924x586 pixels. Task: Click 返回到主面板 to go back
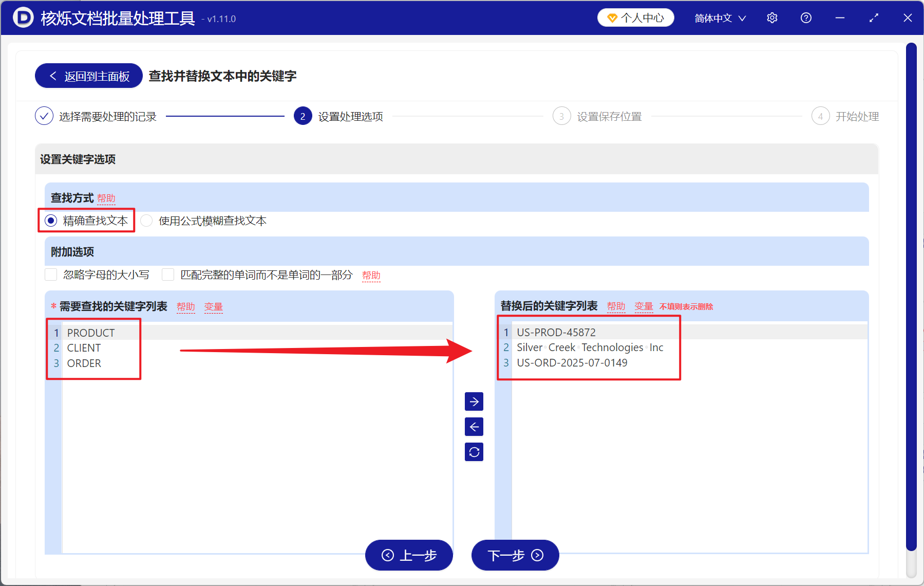(88, 76)
